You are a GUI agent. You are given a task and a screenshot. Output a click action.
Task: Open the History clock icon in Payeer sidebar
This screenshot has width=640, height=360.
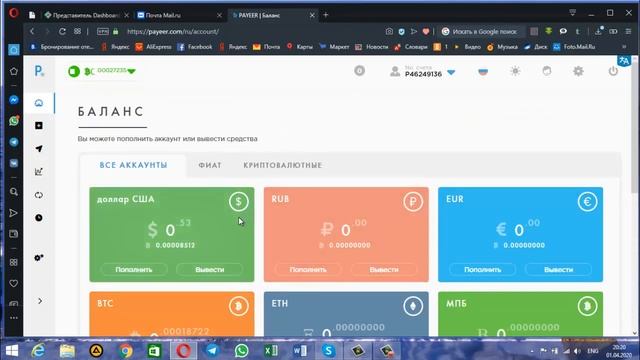[x=39, y=218]
